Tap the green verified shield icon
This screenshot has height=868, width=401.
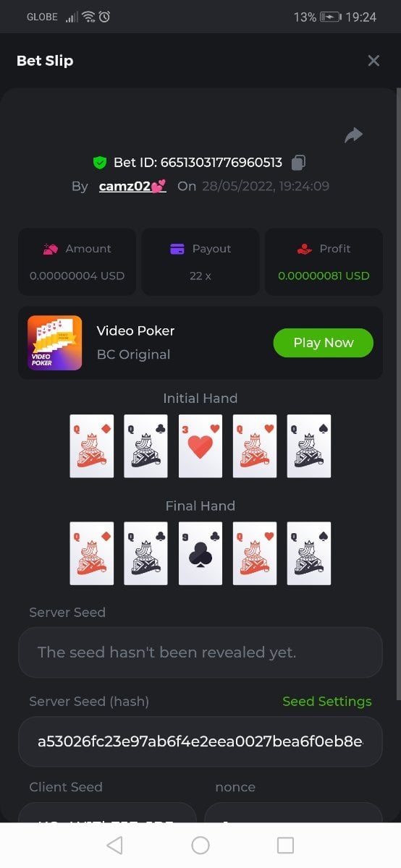coord(100,163)
